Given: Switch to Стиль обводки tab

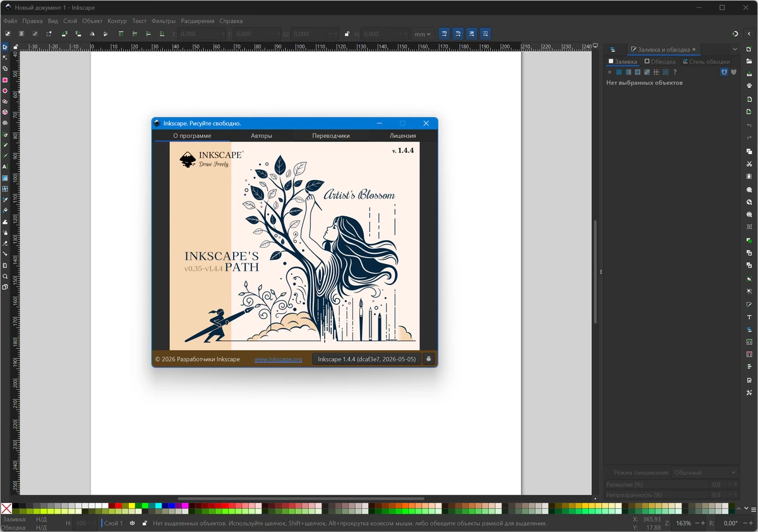Looking at the screenshot, I should [x=706, y=62].
